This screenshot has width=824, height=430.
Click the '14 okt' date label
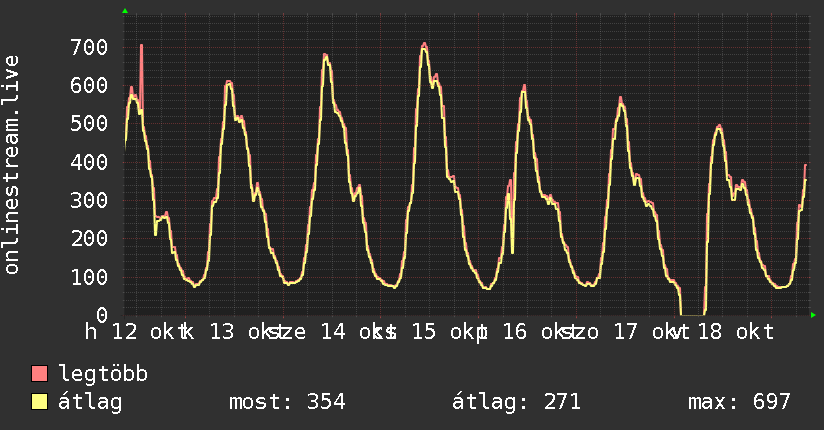[358, 332]
